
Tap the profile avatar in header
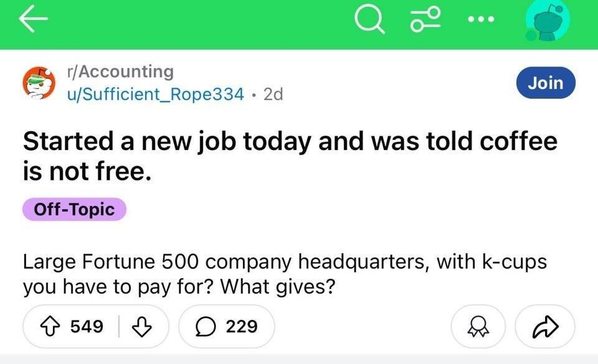pyautogui.click(x=547, y=24)
